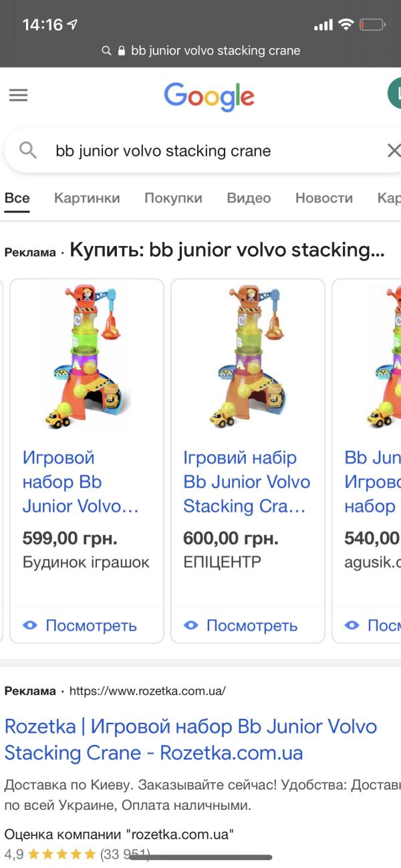Tap the eye icon on Будинок іграшок card
Screen dimensions: 401x868
coord(30,625)
